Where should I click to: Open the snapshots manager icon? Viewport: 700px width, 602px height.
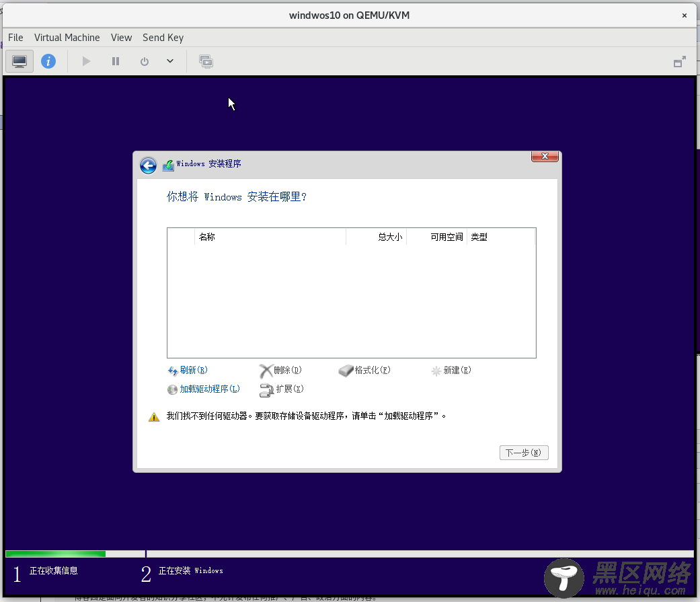[x=206, y=61]
